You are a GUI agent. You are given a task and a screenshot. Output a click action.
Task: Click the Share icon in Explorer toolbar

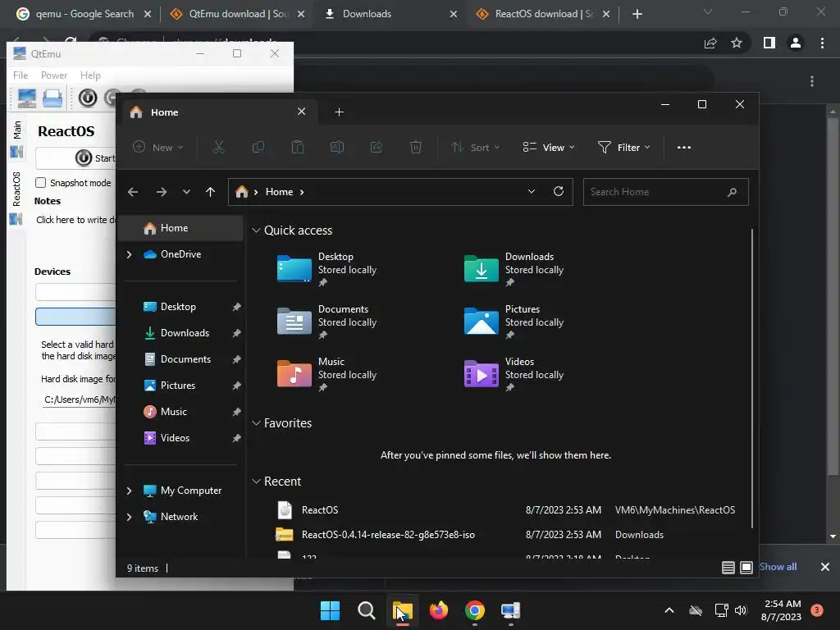point(377,147)
